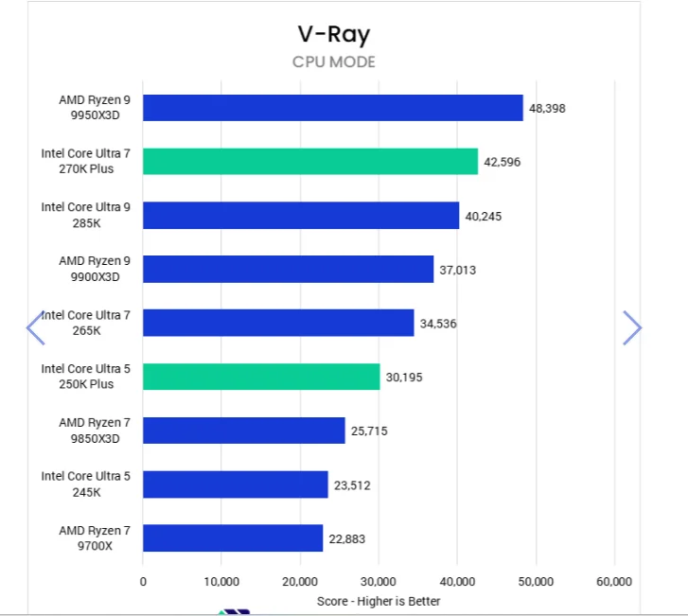Screen dimensions: 688x616
Task: Click the AMD Ryzen 9 9950X3D label
Action: pos(95,108)
